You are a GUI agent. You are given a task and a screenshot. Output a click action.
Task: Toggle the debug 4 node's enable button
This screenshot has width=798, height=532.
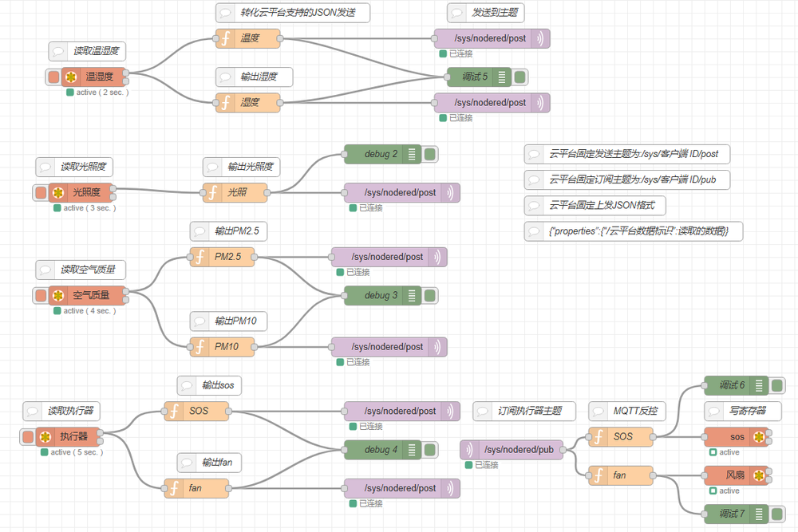[430, 450]
